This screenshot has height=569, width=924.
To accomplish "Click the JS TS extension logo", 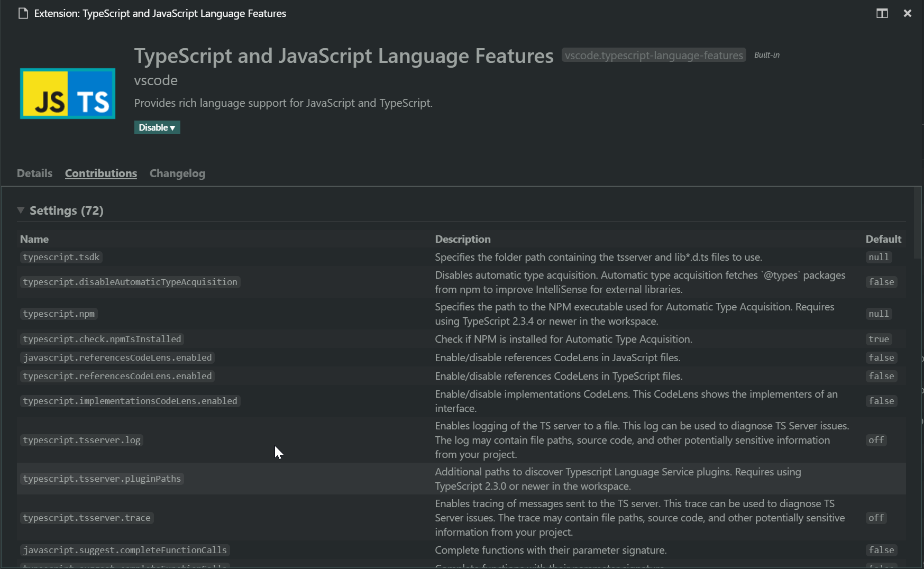I will 67,94.
